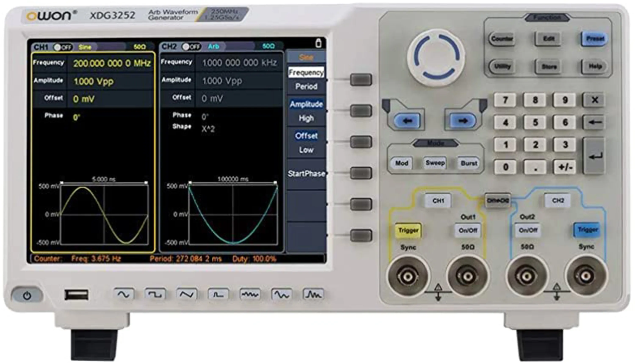This screenshot has width=635, height=364.
Task: Select Frequency in the Sine softkey menu
Action: tap(306, 73)
